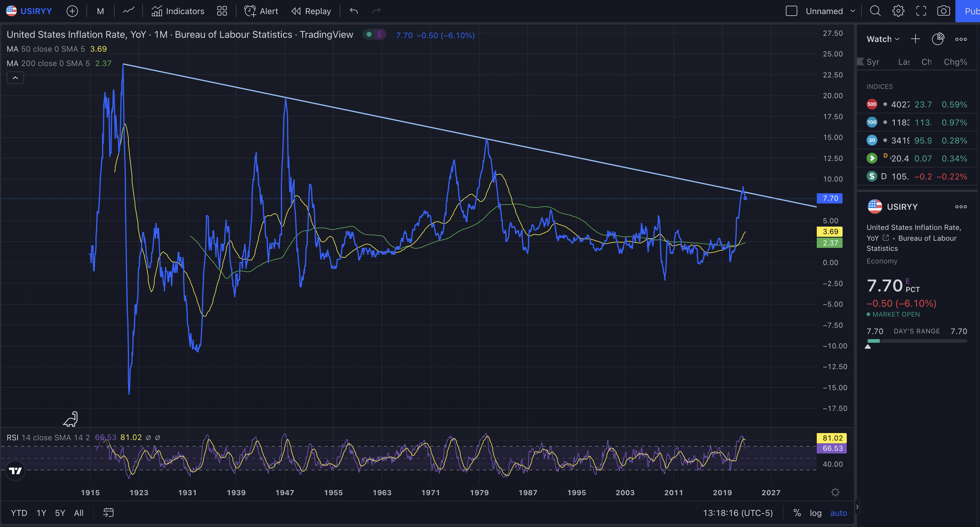Click the Alert clock icon

[x=250, y=11]
